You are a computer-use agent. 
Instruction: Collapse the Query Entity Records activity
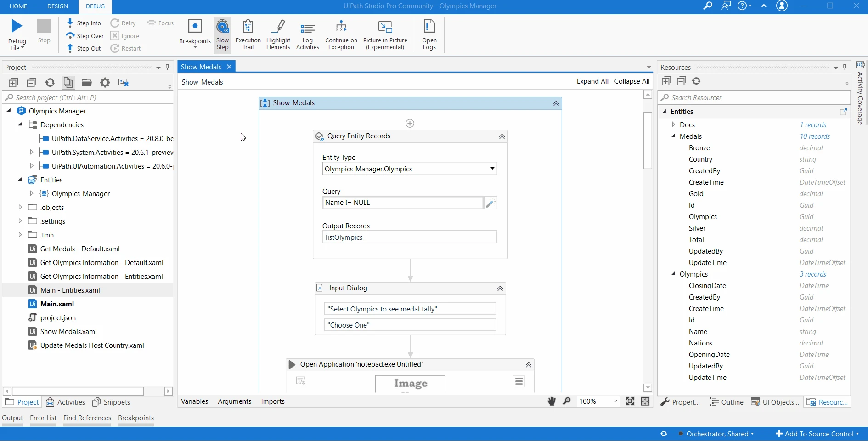point(502,136)
